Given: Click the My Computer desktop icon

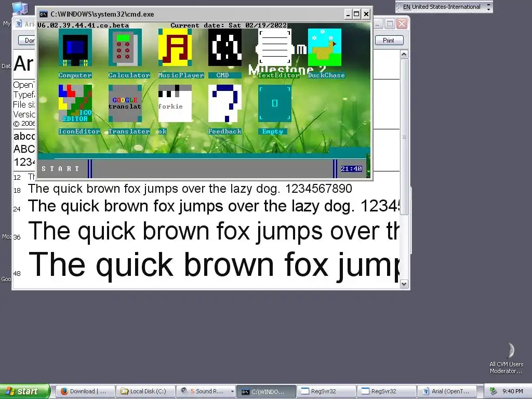Looking at the screenshot, I should coord(20,8).
